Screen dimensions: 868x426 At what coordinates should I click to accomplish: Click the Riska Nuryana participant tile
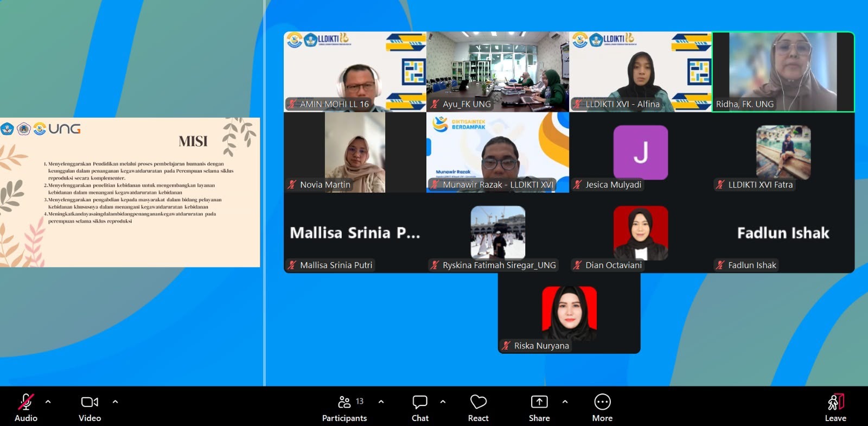point(569,313)
